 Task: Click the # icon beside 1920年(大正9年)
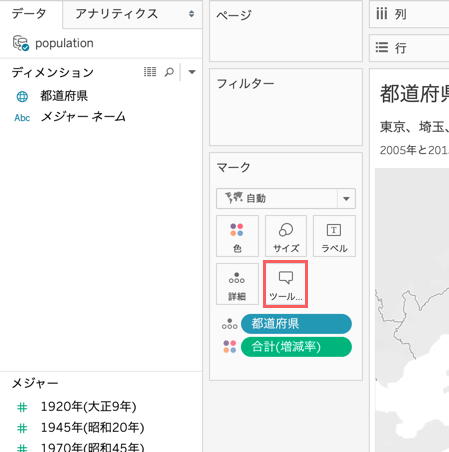22,407
